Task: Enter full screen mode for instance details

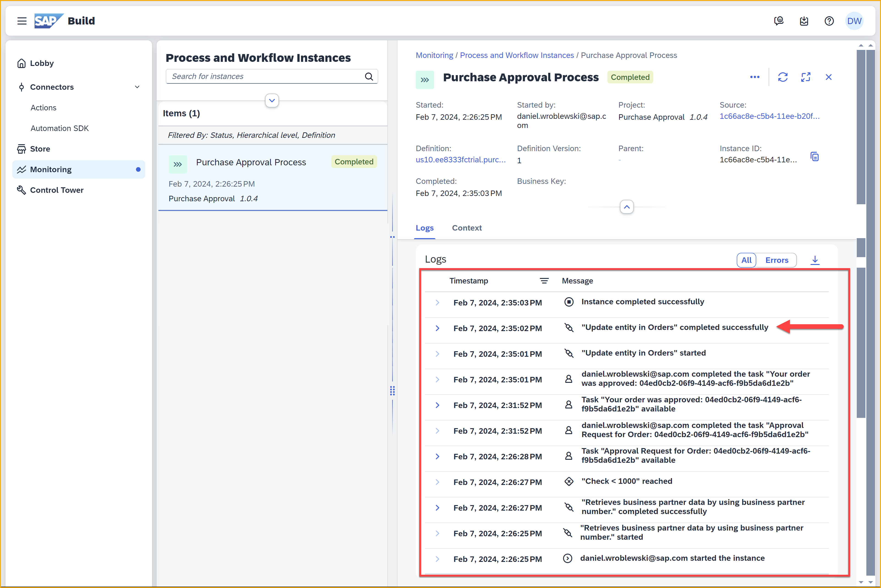Action: click(806, 77)
